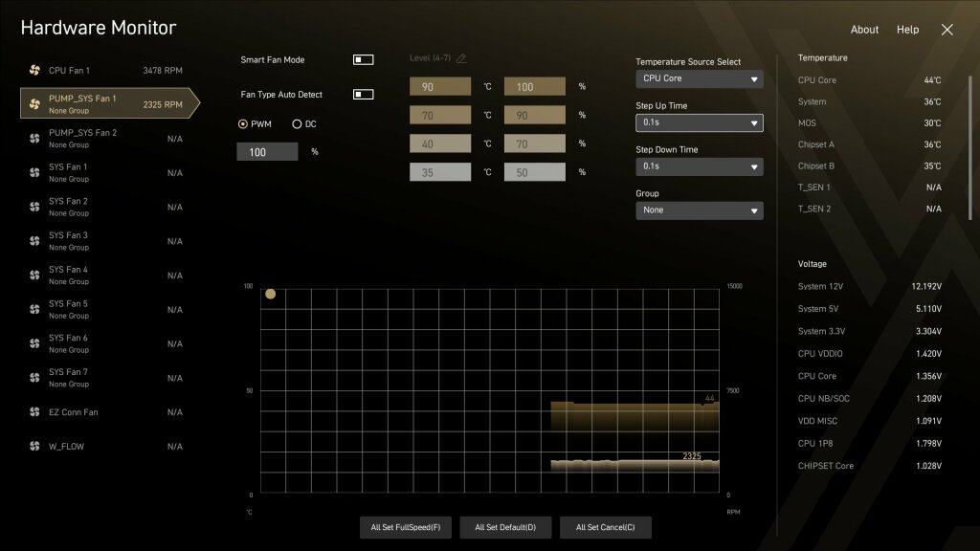Image resolution: width=980 pixels, height=551 pixels.
Task: Select EZ Conn Fan label in list
Action: [x=73, y=412]
